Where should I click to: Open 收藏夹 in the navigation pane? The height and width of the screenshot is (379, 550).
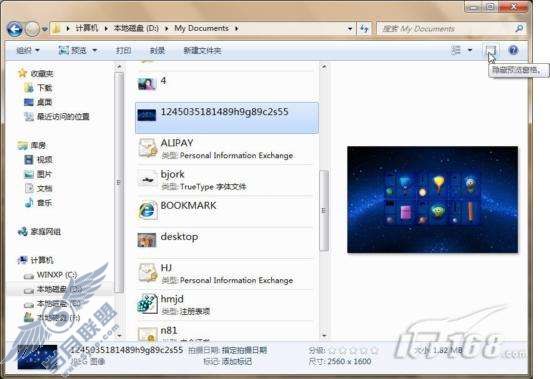(36, 73)
